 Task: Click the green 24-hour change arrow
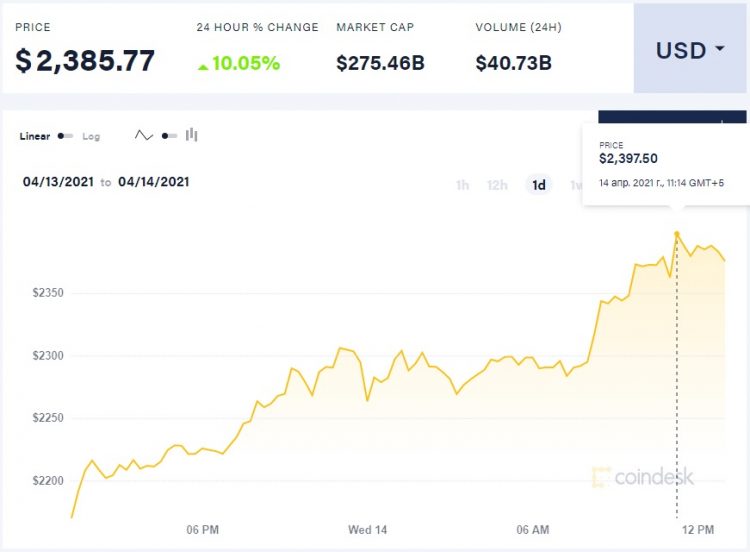[x=203, y=66]
